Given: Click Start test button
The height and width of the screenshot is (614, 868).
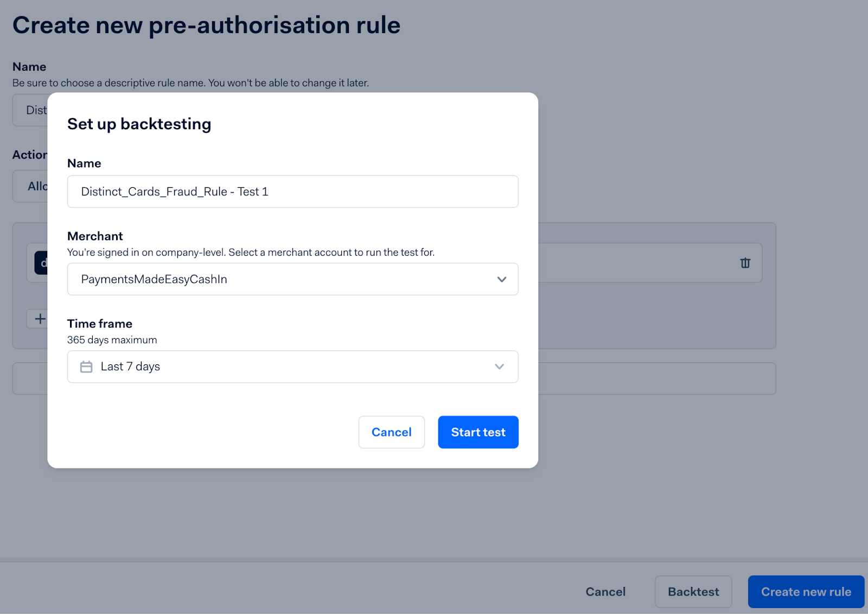Looking at the screenshot, I should coord(478,432).
